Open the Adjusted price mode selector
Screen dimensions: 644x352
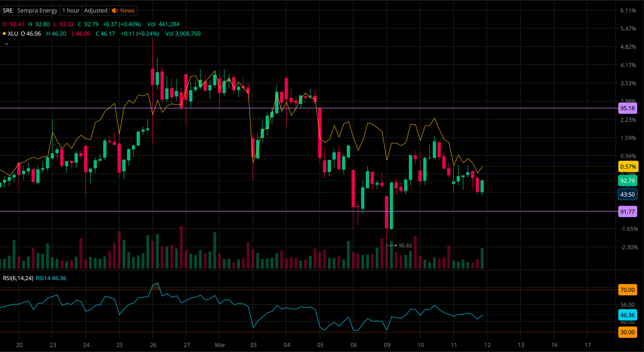[96, 11]
